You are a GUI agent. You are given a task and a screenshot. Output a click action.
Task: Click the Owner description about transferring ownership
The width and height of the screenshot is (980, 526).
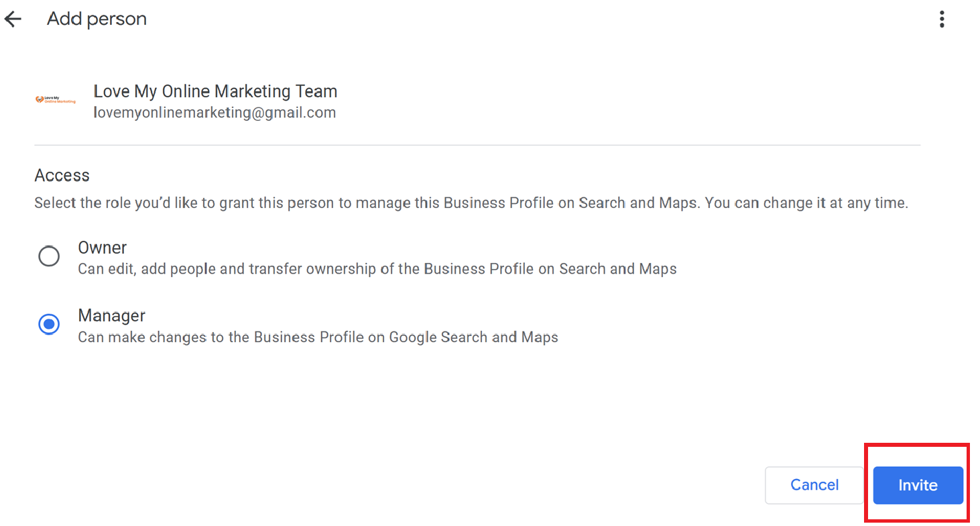(x=377, y=269)
